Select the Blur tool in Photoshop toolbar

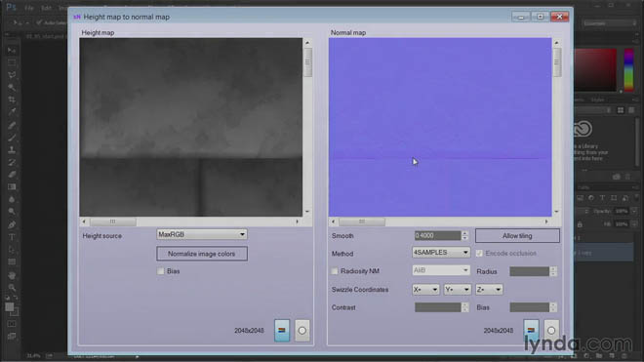pyautogui.click(x=12, y=199)
